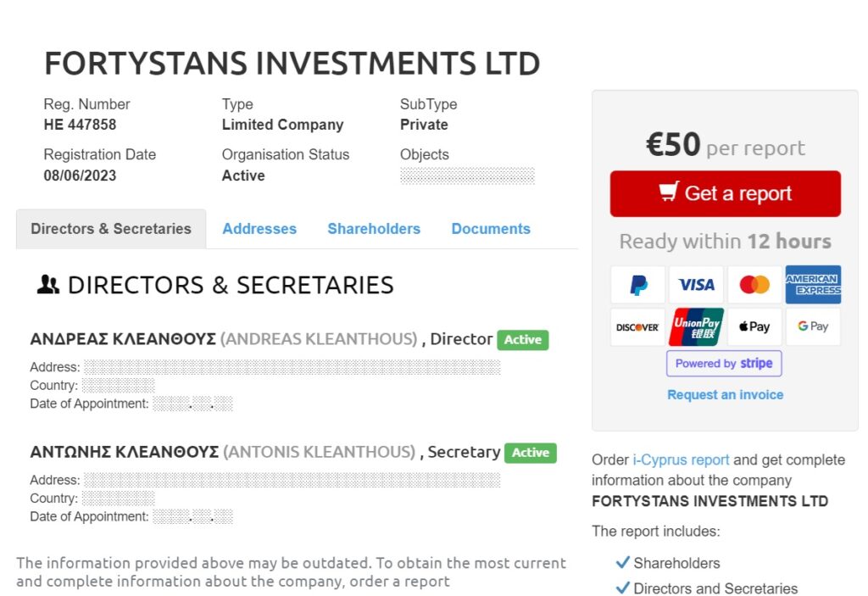Click Active badge next to Director
The image size is (868, 596).
click(523, 340)
